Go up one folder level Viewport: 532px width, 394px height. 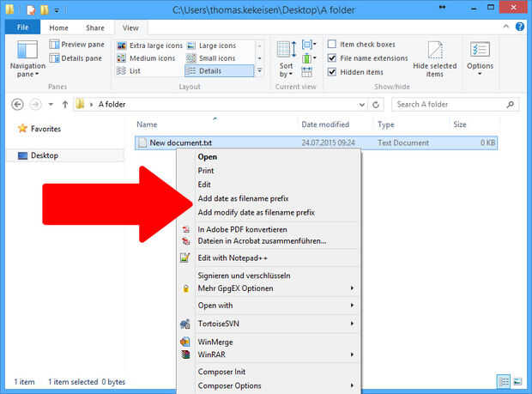[65, 105]
